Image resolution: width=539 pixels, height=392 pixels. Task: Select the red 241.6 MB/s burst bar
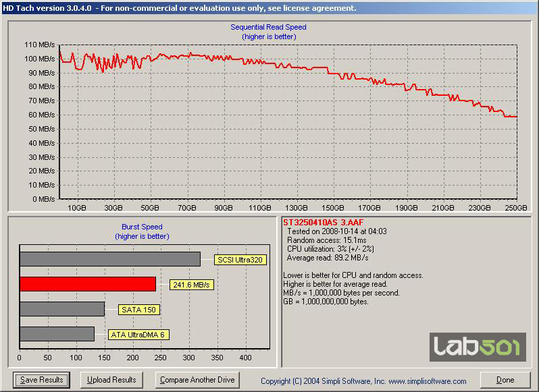click(x=88, y=284)
